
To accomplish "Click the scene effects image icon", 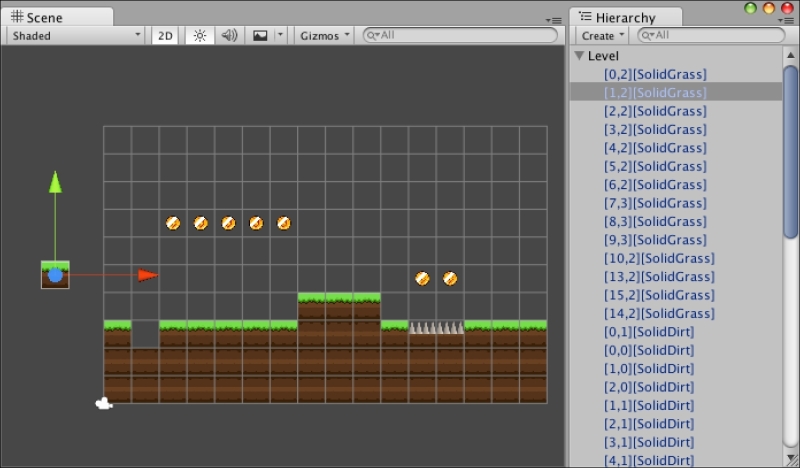I will tap(260, 35).
